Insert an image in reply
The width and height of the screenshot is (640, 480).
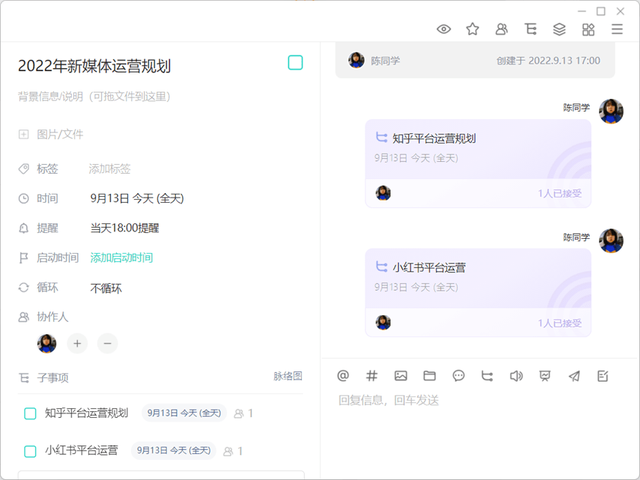tap(400, 376)
